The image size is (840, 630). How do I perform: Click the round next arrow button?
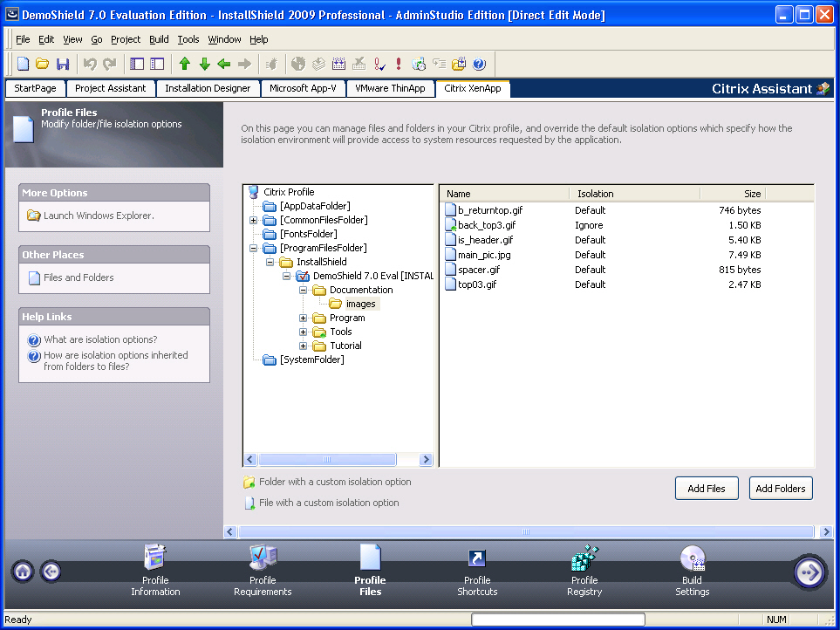coord(809,572)
